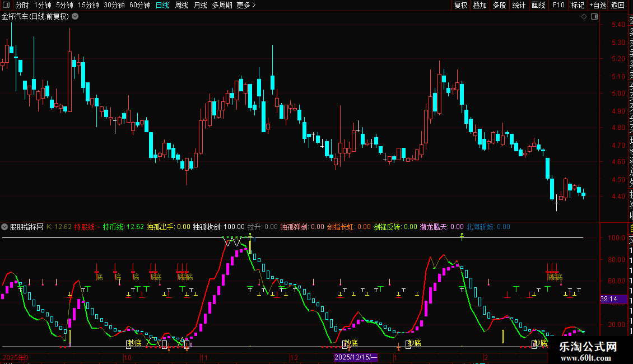
Task: Open the 标记 marker tool
Action: pos(578,6)
